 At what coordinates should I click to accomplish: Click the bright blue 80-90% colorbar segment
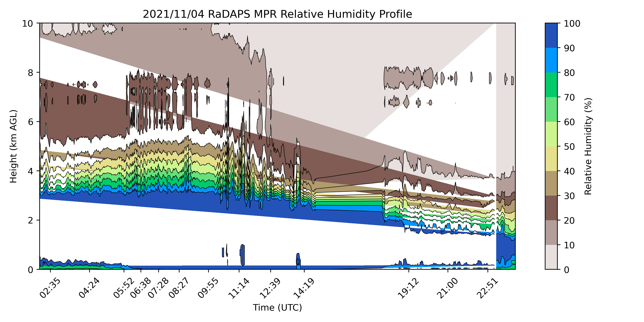551,60
